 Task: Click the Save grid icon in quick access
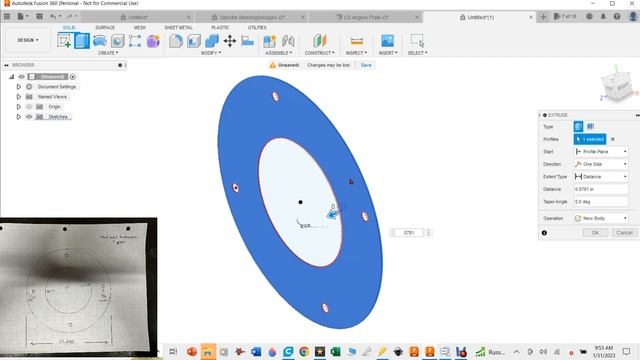(40, 16)
